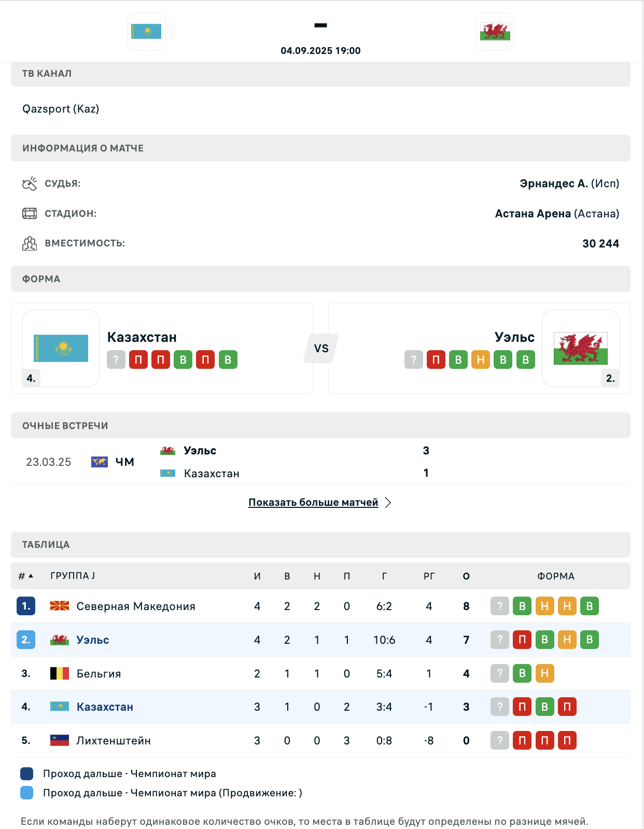The image size is (644, 829).
Task: Click the Belgium flag in group table
Action: point(60,673)
